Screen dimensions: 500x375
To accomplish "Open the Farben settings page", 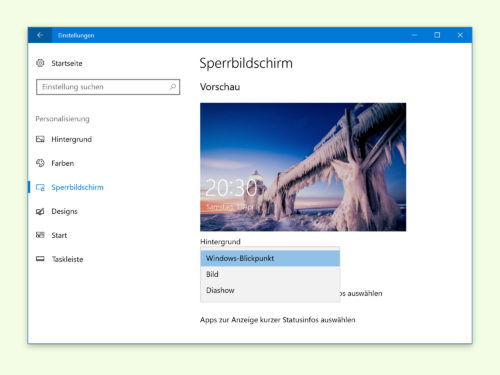I will click(62, 163).
